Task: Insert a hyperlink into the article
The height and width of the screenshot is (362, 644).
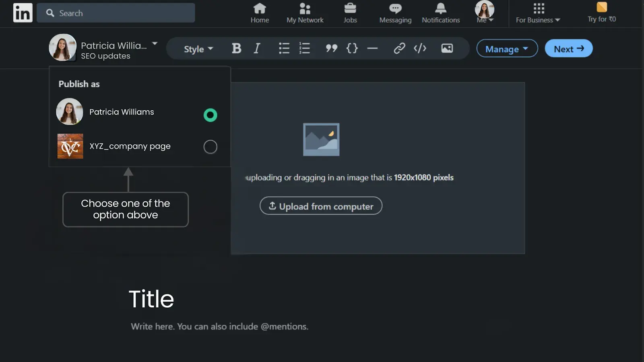Action: (399, 48)
